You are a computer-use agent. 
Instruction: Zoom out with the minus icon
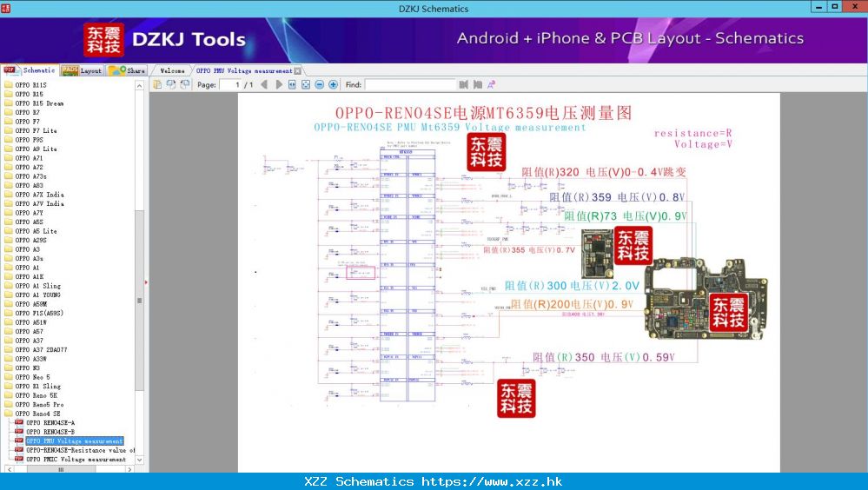(x=320, y=85)
